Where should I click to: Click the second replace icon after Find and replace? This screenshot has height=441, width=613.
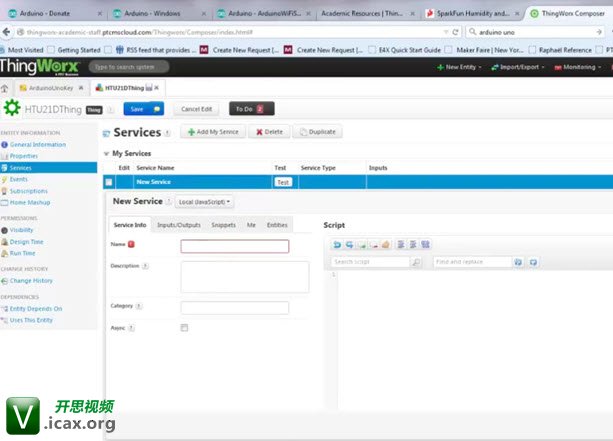(533, 262)
